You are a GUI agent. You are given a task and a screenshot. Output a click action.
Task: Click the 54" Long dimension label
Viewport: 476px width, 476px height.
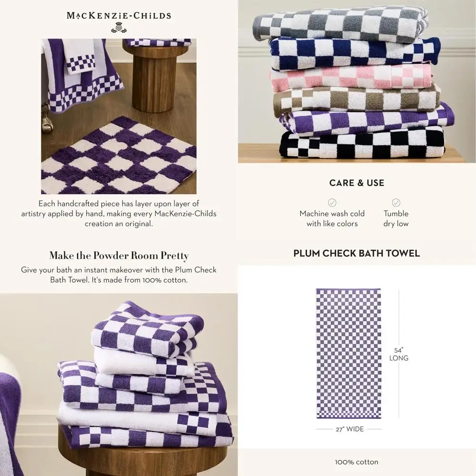(398, 354)
